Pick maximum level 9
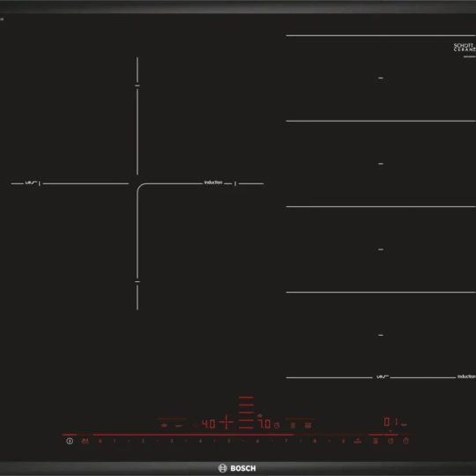Viewport: 476px width, 476px height. point(343,441)
